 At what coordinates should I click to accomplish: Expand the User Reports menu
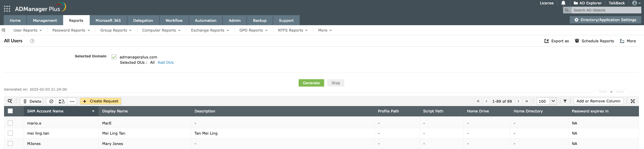[28, 30]
